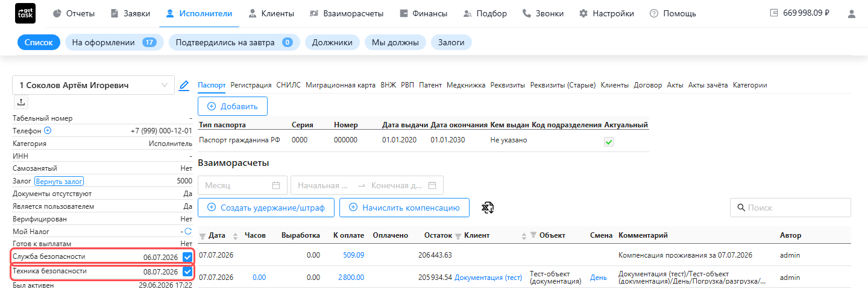The width and height of the screenshot is (868, 289).
Task: Open calendar icon in date range field
Action: coord(432,185)
